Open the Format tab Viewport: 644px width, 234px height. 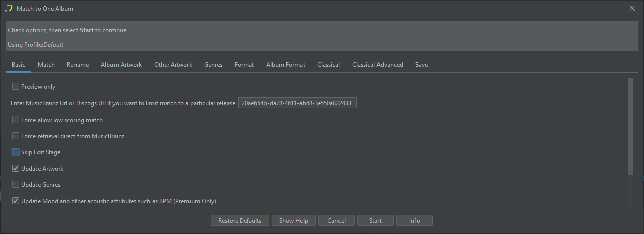click(x=244, y=65)
